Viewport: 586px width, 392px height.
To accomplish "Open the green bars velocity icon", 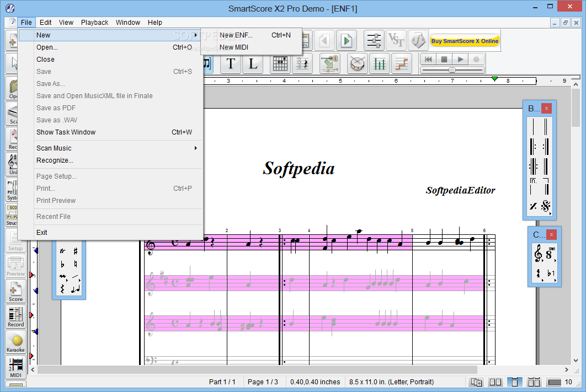I will point(379,64).
